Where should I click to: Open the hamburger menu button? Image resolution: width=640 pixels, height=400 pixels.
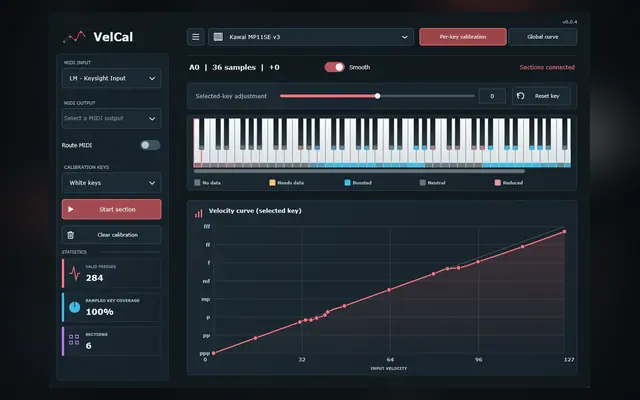(196, 37)
